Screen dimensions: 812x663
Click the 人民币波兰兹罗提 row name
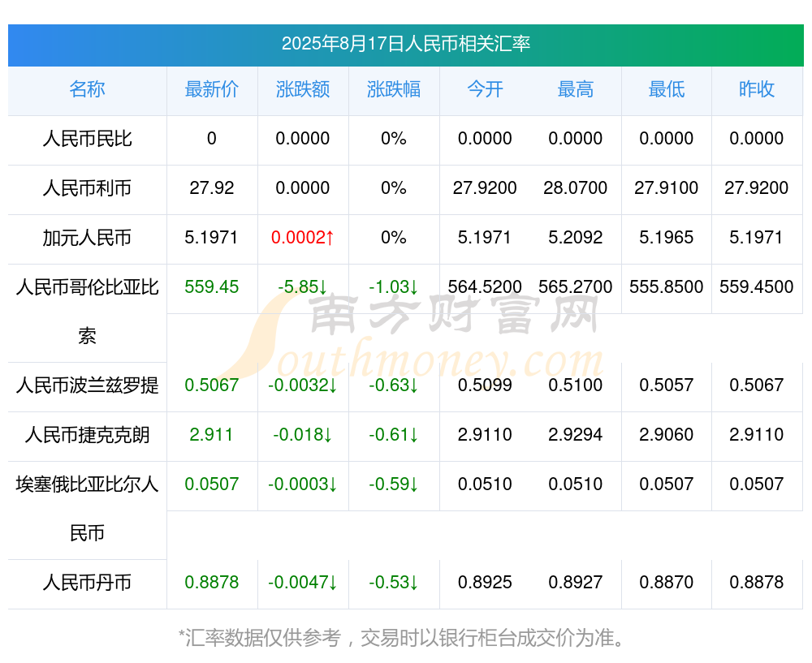click(87, 385)
